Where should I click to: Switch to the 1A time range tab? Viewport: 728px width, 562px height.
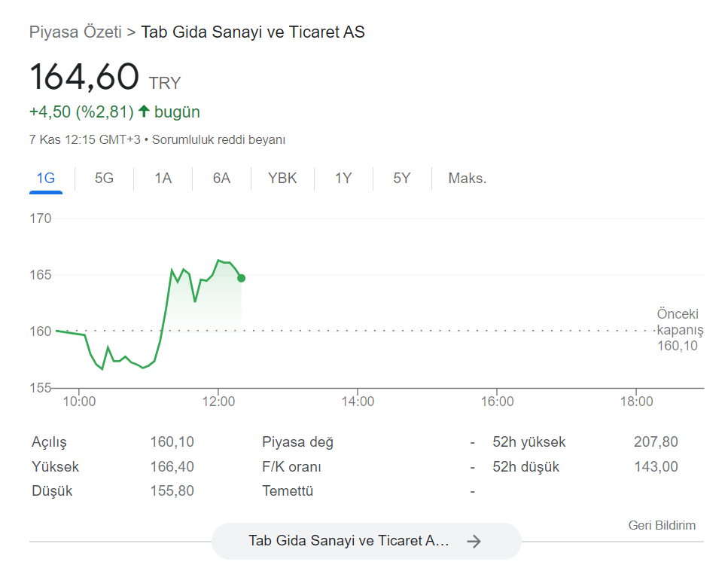click(163, 179)
